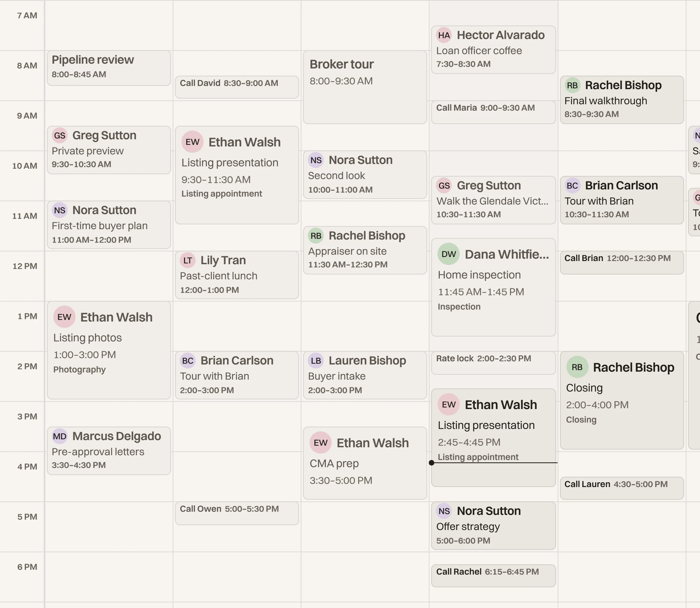The width and height of the screenshot is (700, 608).
Task: Open the Broker tour event
Action: [365, 87]
